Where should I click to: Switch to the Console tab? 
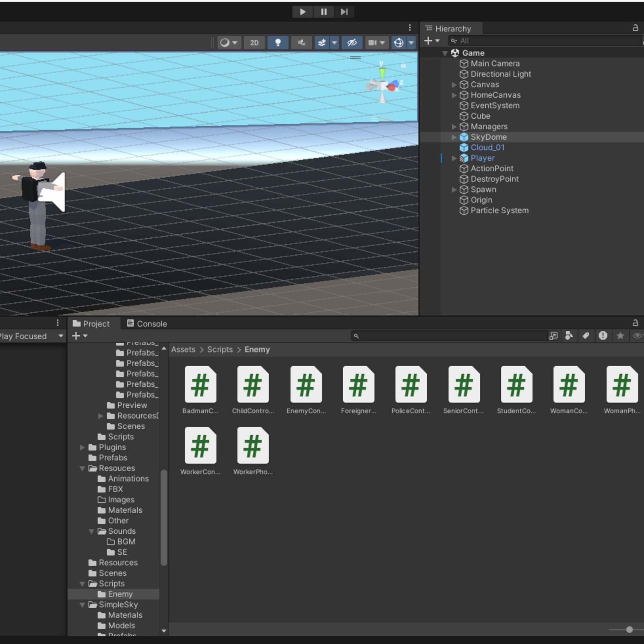click(147, 324)
